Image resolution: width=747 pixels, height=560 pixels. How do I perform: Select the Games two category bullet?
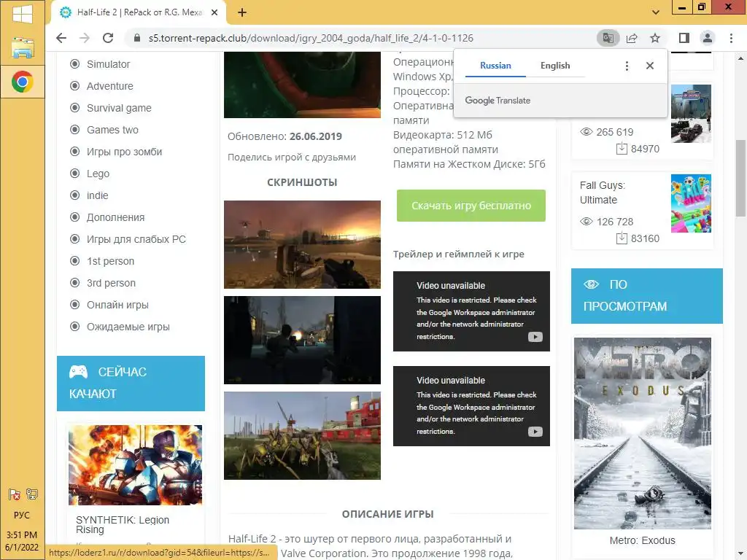coord(75,130)
